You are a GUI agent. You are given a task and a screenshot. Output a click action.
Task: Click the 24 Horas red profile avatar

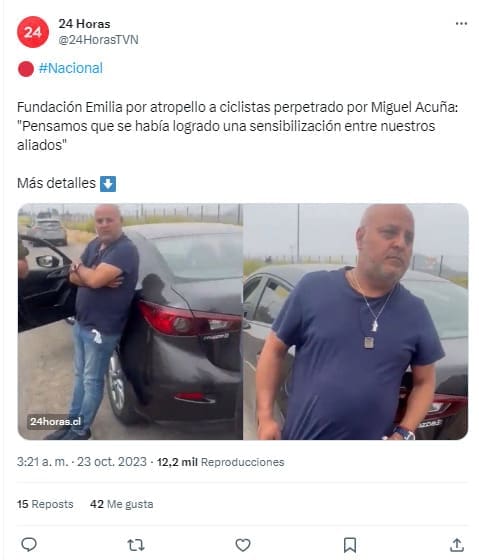pos(33,32)
